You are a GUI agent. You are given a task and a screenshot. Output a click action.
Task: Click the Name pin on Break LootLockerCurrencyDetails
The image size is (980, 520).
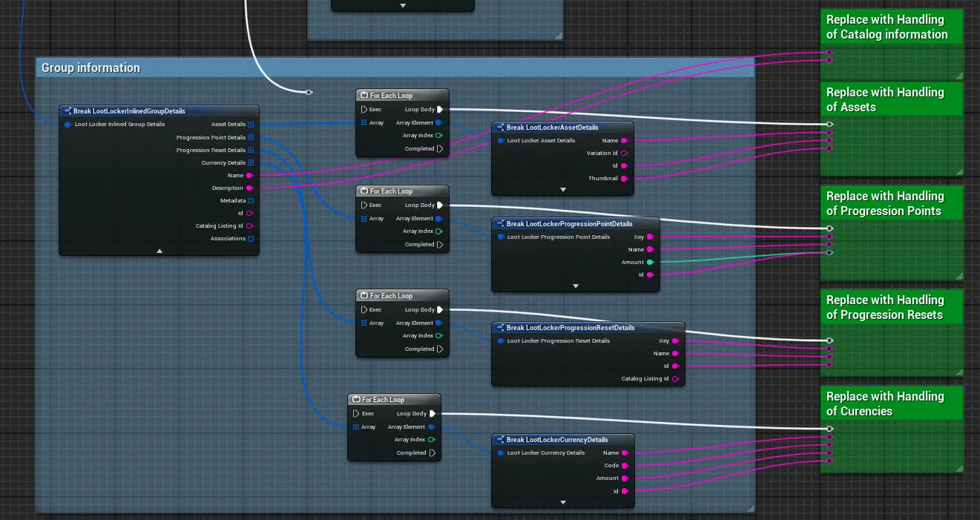[625, 453]
